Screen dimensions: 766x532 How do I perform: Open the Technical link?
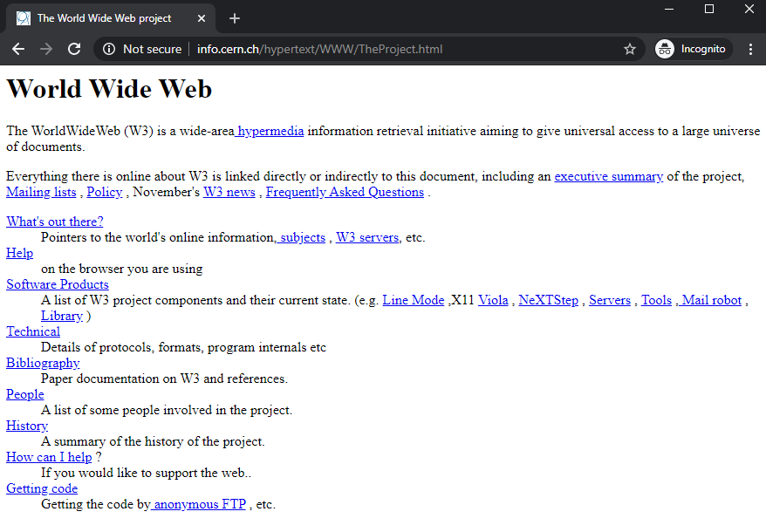tap(33, 331)
